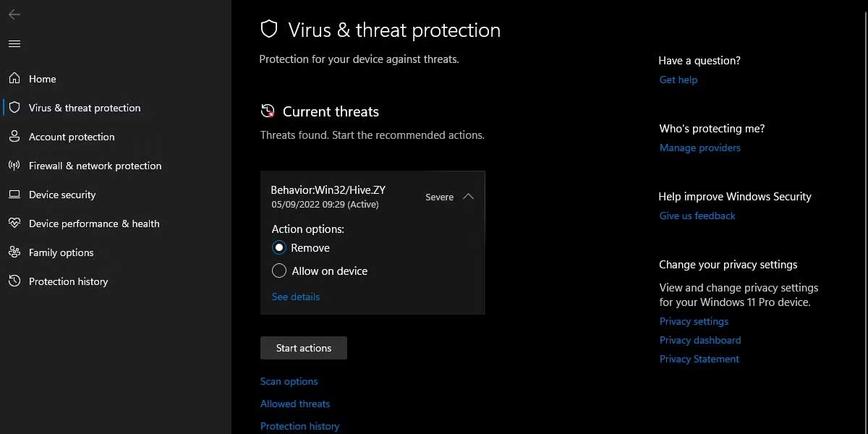Select the Device security laptop icon
Image resolution: width=868 pixels, height=434 pixels.
point(15,194)
